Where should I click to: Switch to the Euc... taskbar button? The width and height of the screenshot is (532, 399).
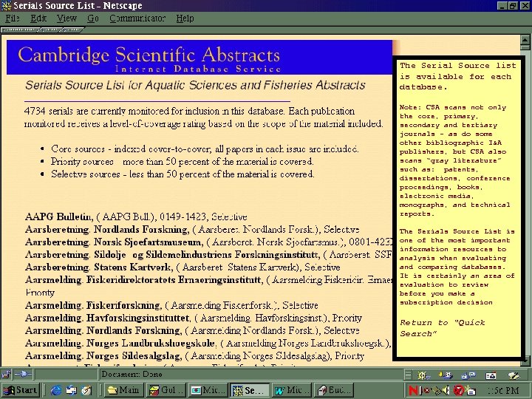[334, 390]
